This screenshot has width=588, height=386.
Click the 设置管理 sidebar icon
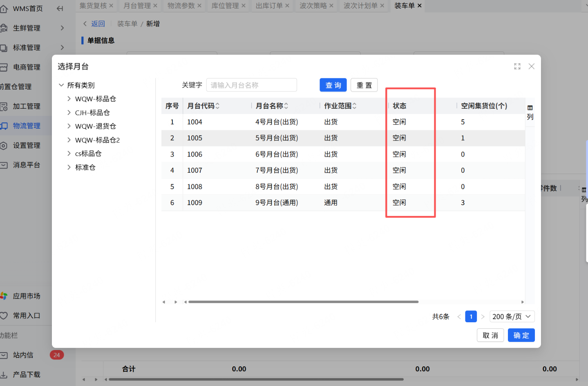(x=4, y=146)
